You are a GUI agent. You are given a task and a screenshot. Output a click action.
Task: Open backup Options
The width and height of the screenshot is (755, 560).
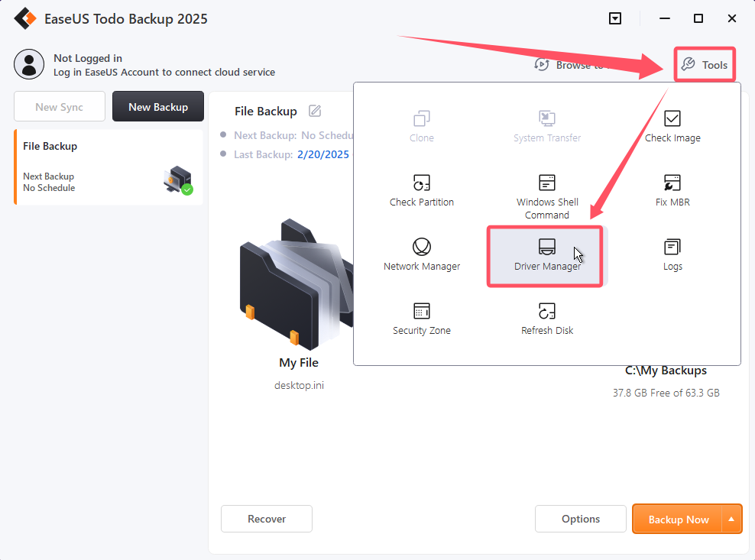point(580,519)
